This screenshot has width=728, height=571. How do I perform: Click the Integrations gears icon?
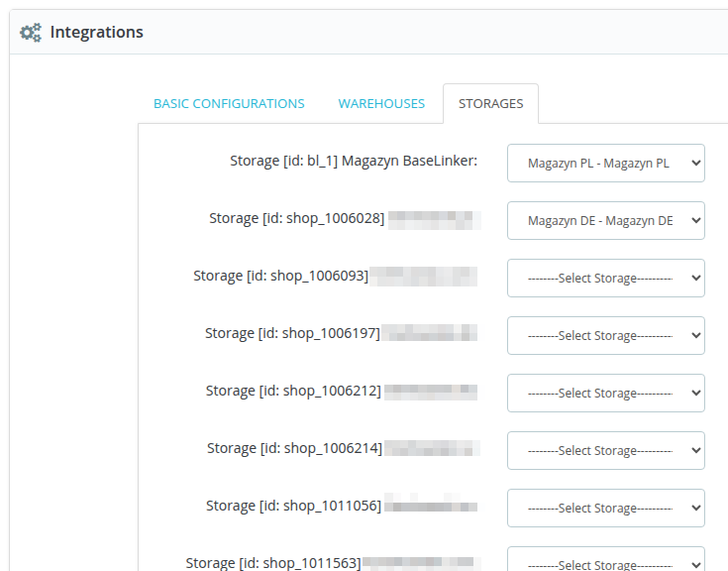(31, 33)
